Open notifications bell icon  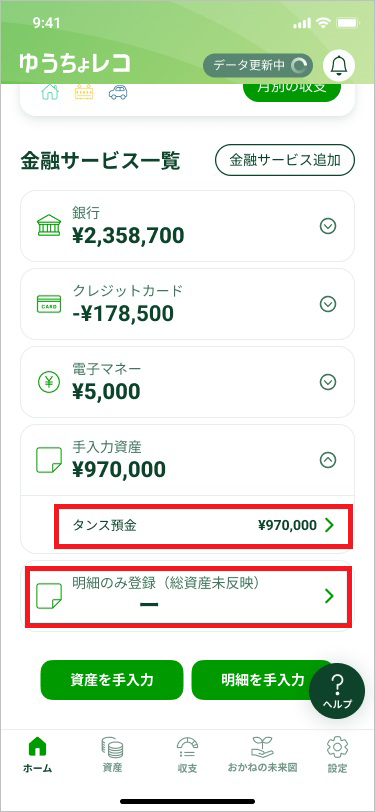(339, 65)
